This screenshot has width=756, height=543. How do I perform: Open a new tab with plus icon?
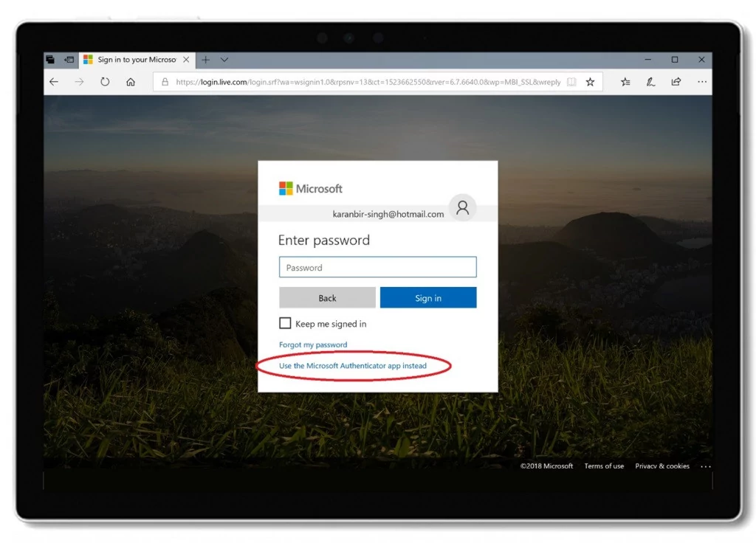tap(206, 60)
